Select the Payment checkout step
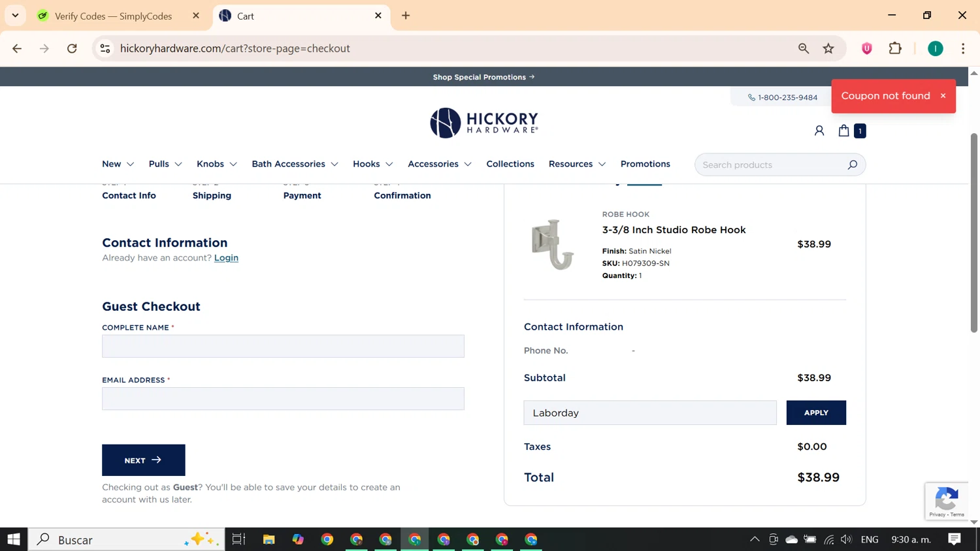Image resolution: width=980 pixels, height=551 pixels. coord(302,195)
